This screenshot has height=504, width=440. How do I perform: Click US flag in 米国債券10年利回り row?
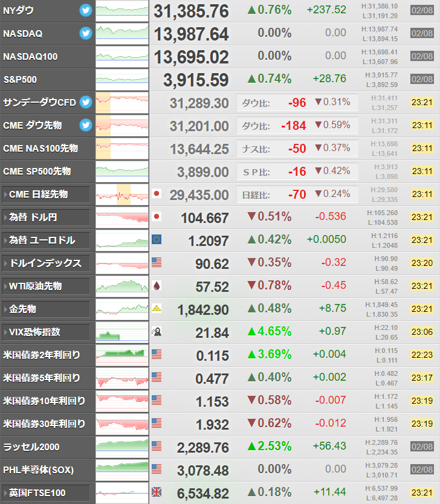(157, 400)
